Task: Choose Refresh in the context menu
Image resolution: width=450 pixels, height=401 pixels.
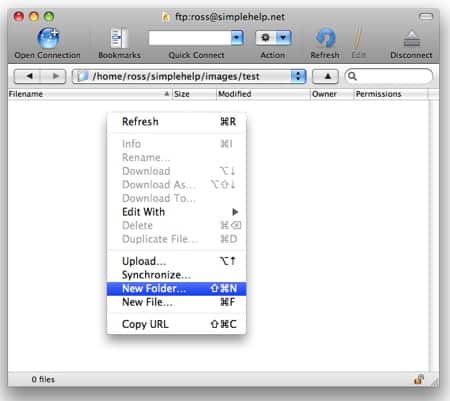Action: click(177, 122)
